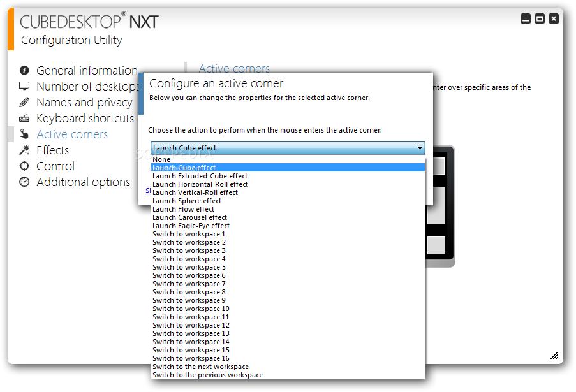This screenshot has height=392, width=576.
Task: Click the partially hidden blue link in dialog
Action: [148, 191]
